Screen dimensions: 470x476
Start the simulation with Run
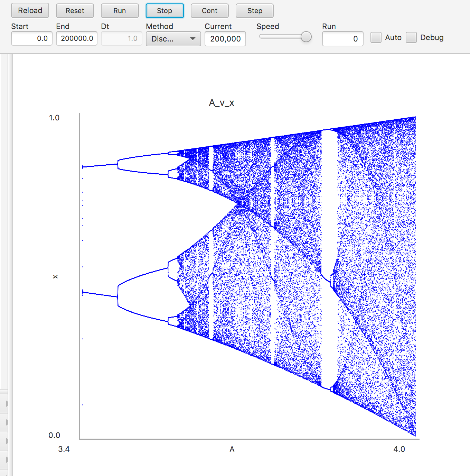coord(120,11)
